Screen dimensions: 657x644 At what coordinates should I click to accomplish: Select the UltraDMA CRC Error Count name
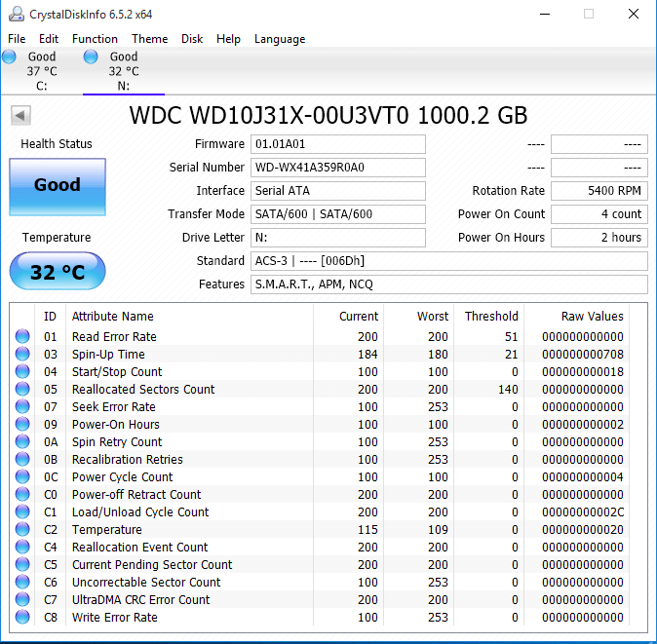click(x=140, y=600)
